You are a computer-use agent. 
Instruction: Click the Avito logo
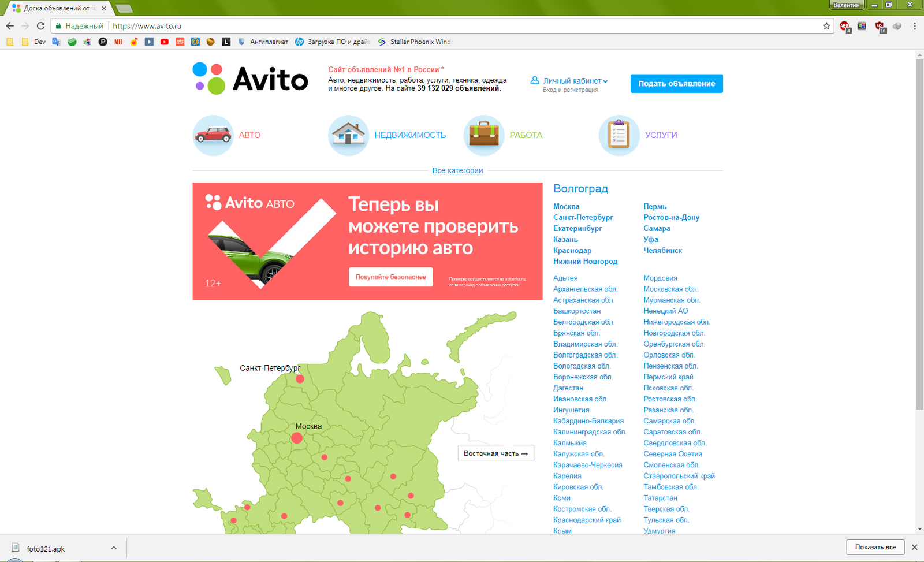coord(250,79)
